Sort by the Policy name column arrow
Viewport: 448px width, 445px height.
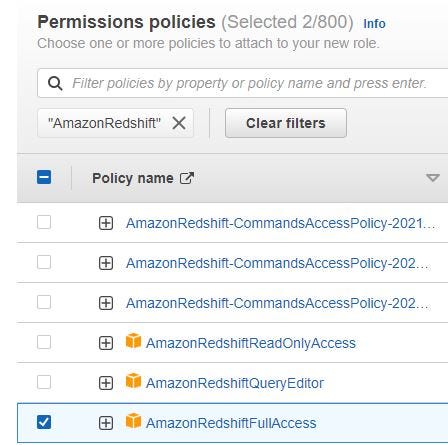click(x=433, y=178)
